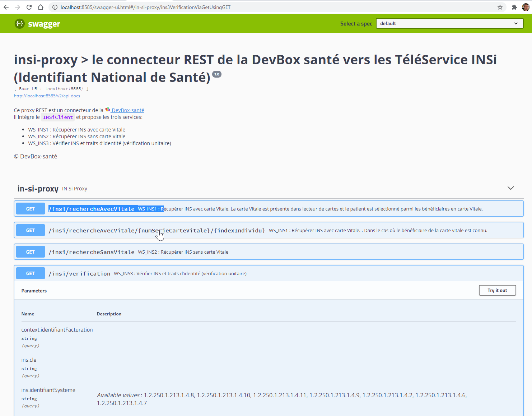The height and width of the screenshot is (416, 532).
Task: Expand GET rechercheAvecVitale with numSerieCarteVitale path
Action: [x=269, y=230]
